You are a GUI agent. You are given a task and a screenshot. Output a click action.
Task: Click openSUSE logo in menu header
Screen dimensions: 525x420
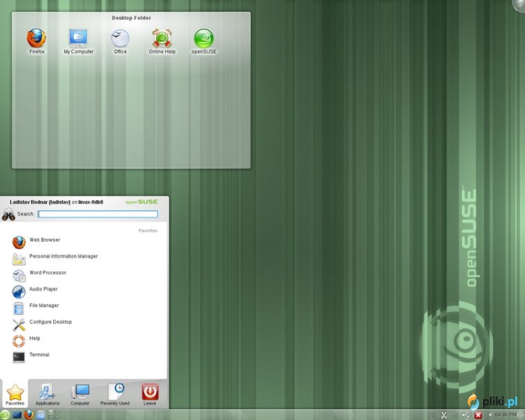pos(142,202)
